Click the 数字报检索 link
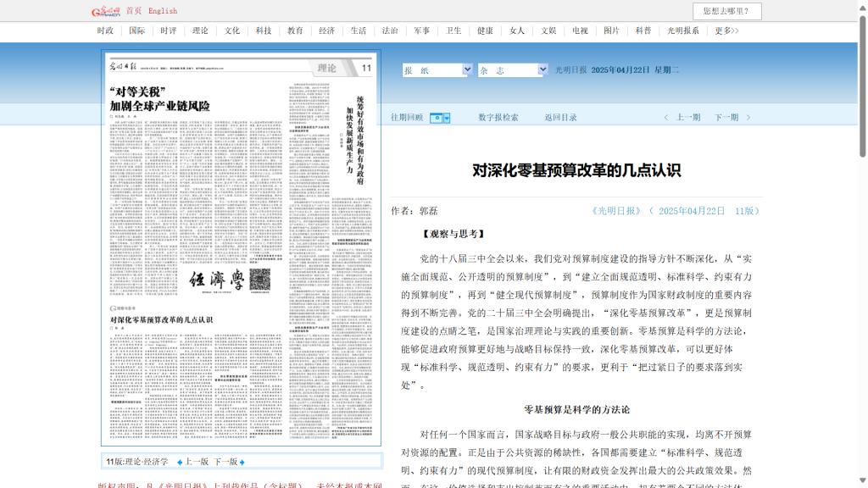Screen dimensions: 868x488 [x=498, y=118]
